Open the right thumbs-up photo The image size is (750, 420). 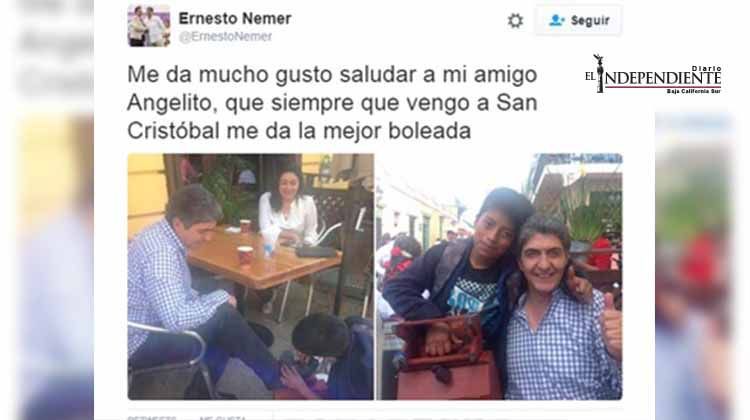click(x=499, y=276)
